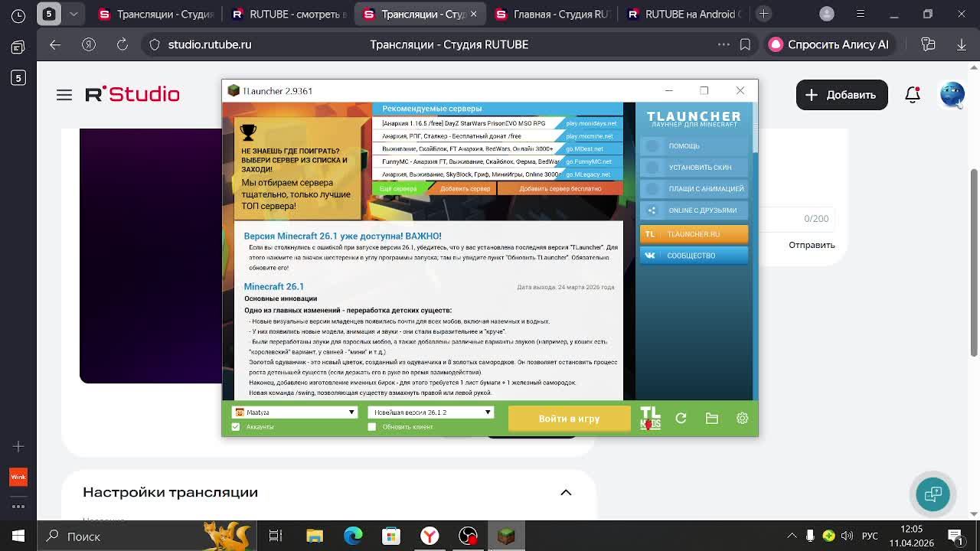Image resolution: width=980 pixels, height=551 pixels.
Task: Open browser downloads icon
Action: pos(962,44)
